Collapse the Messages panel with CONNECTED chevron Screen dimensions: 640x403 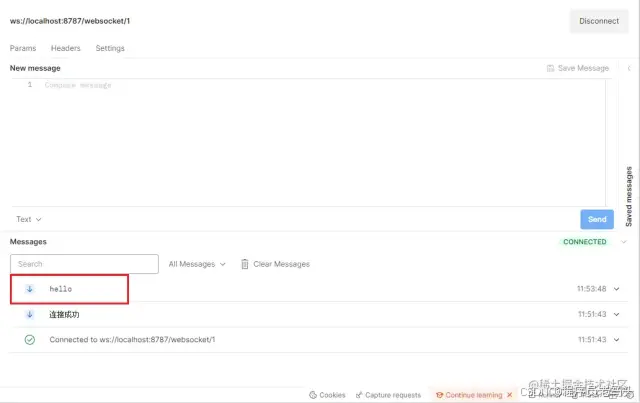[624, 242]
